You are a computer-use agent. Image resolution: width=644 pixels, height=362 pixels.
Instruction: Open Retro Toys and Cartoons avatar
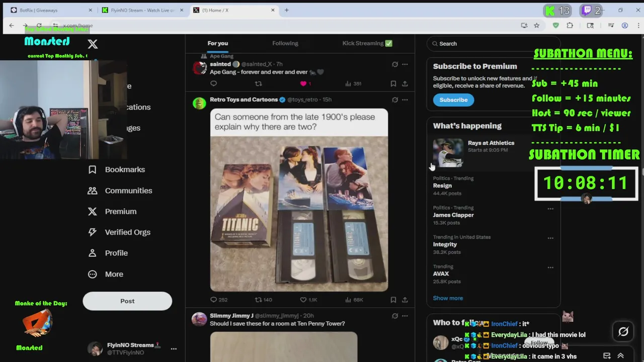pyautogui.click(x=199, y=103)
